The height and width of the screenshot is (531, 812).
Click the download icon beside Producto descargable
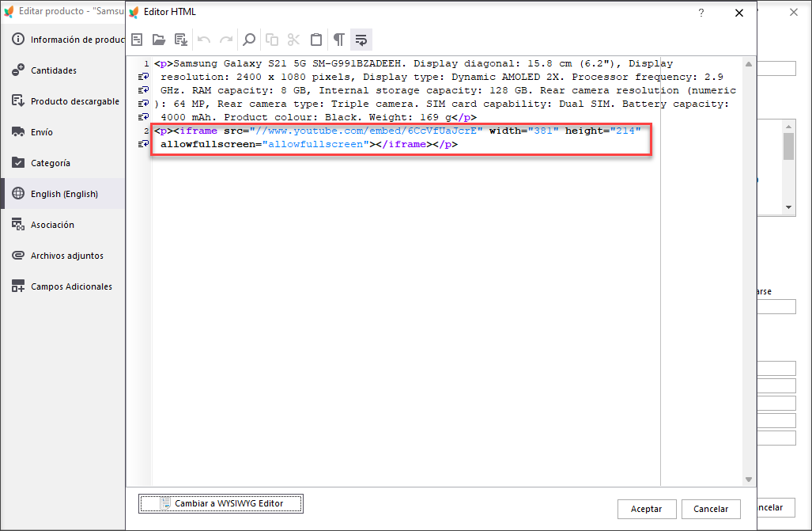18,101
